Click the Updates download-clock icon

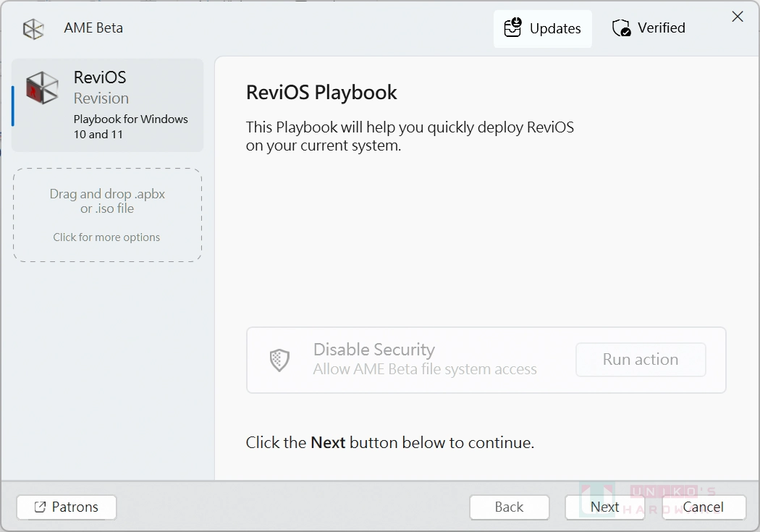coord(512,28)
